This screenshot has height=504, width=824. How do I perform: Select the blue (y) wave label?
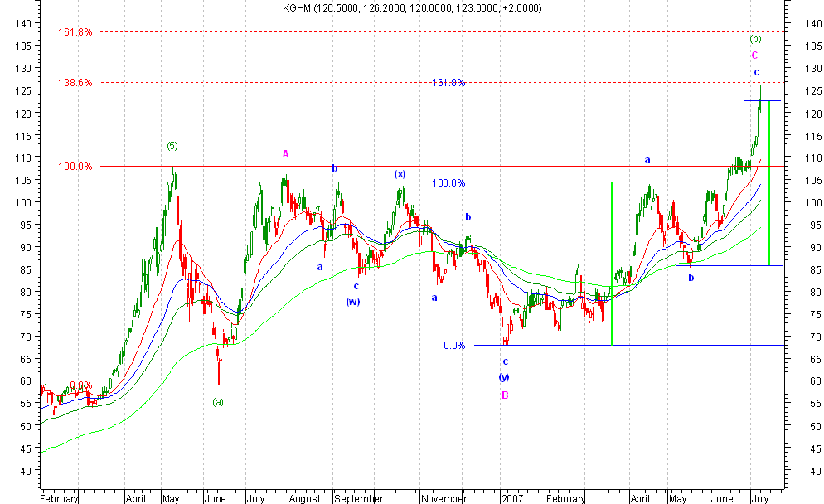[504, 378]
